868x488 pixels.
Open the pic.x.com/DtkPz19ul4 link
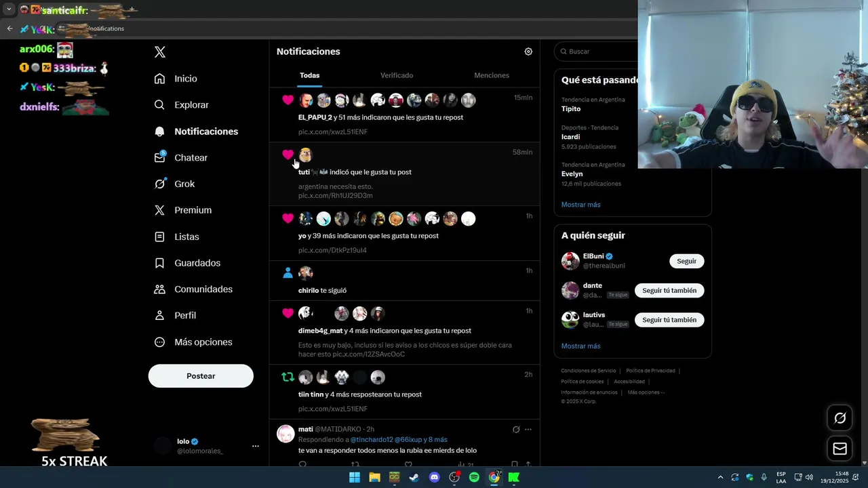pos(332,250)
